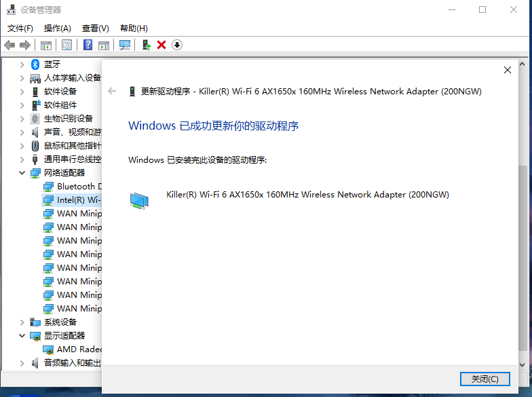Select the Bluetooth icon of 蓝牙
Screen dimensions: 532x397
click(35, 64)
